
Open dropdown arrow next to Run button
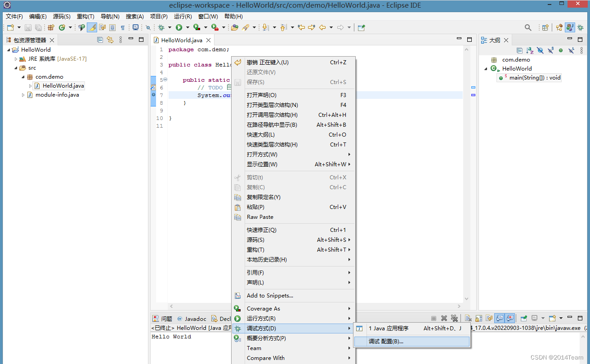pyautogui.click(x=188, y=27)
